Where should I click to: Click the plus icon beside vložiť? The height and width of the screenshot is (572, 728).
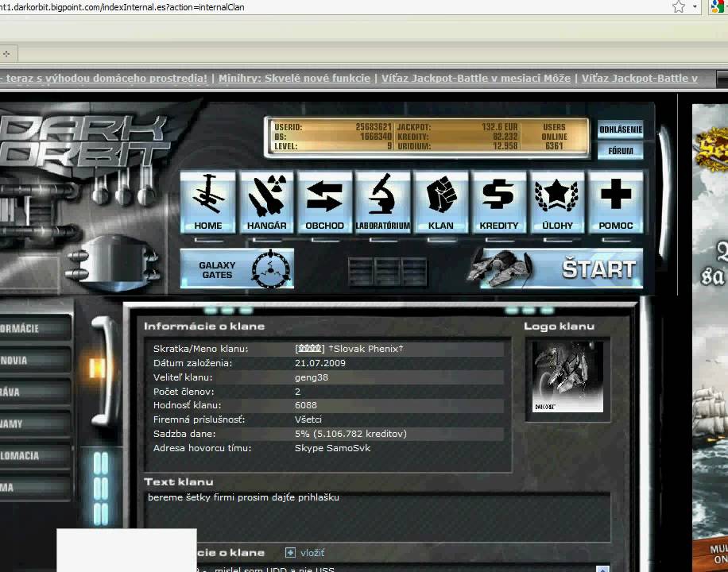[290, 552]
